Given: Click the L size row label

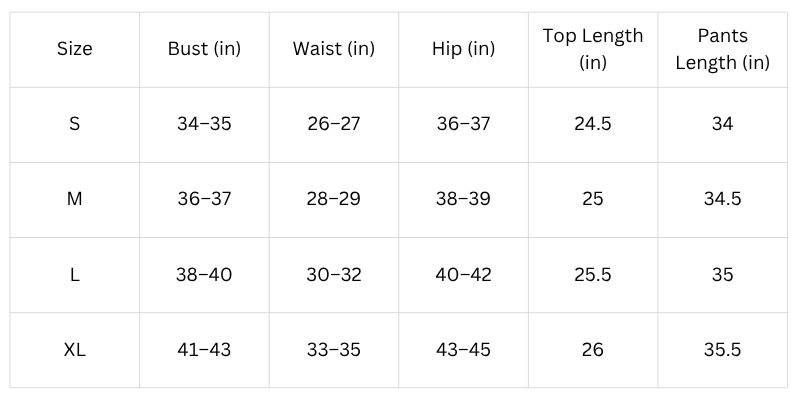Looking at the screenshot, I should (x=75, y=274).
